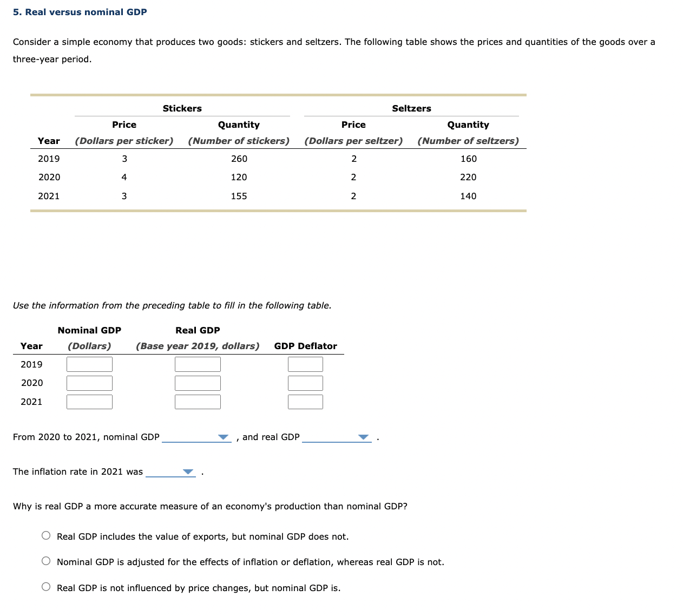683x616 pixels.
Task: Select the Real GDP input for 2021
Action: (198, 402)
